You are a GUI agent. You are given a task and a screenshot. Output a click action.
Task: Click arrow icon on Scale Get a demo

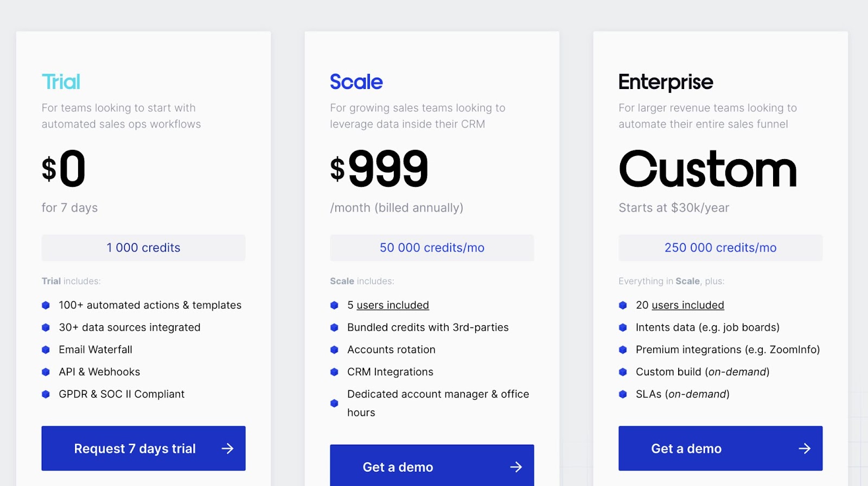516,467
